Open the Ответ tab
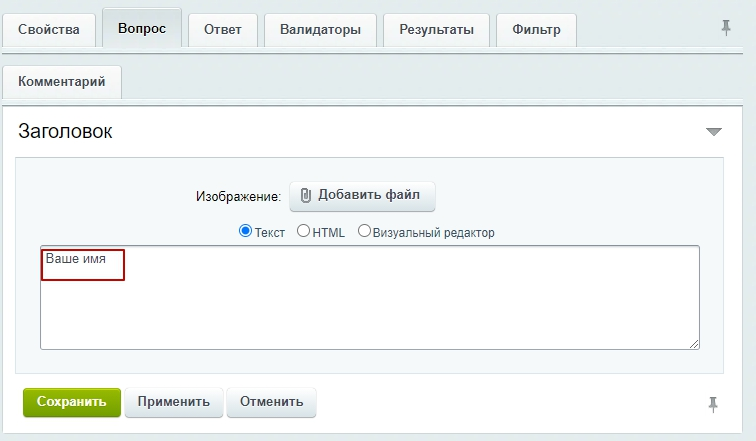The width and height of the screenshot is (756, 441). [223, 30]
